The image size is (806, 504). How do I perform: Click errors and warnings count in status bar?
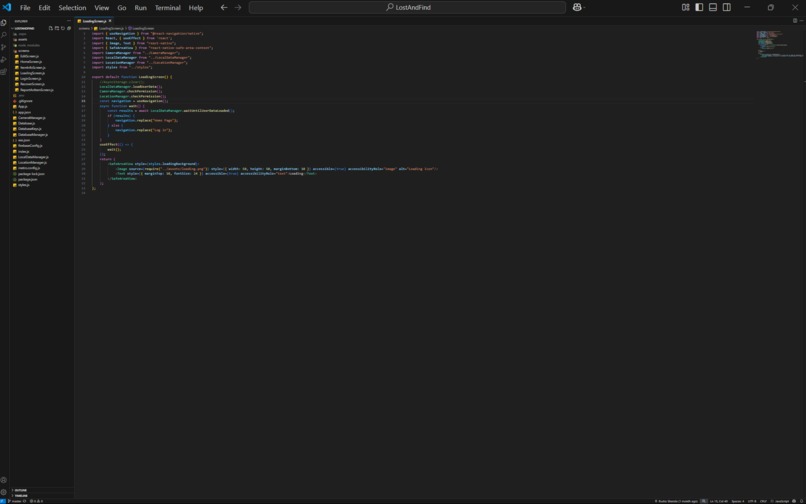[x=36, y=501]
